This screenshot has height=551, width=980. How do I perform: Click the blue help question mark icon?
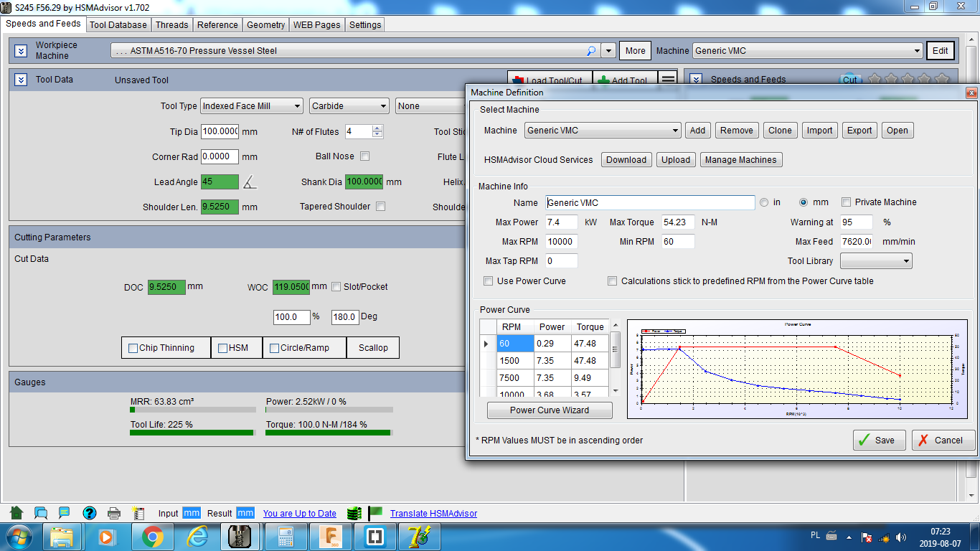(90, 513)
